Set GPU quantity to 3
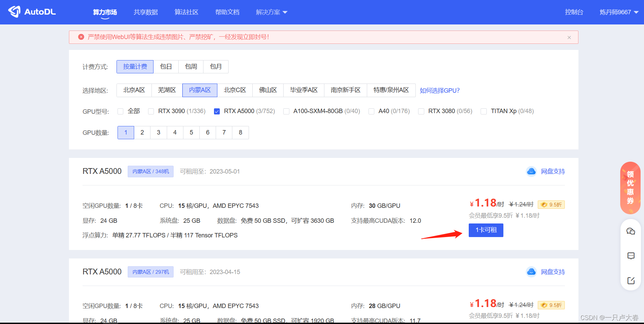The width and height of the screenshot is (644, 324). (x=159, y=132)
